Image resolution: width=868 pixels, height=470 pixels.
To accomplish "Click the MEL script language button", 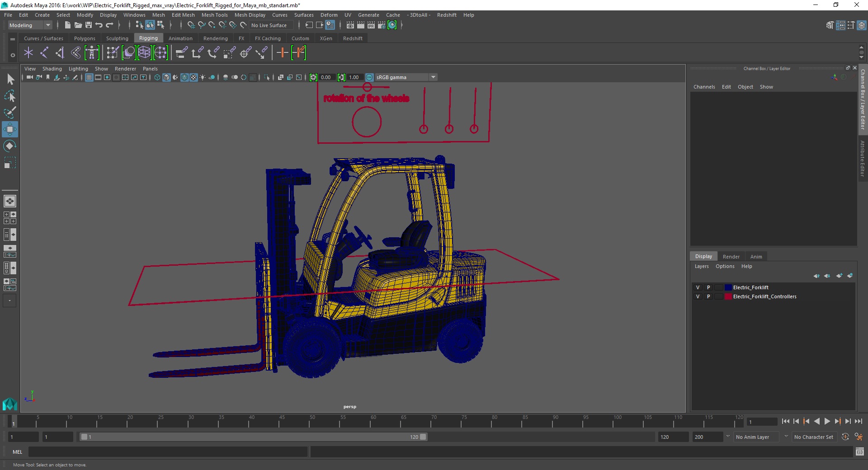I will (17, 452).
